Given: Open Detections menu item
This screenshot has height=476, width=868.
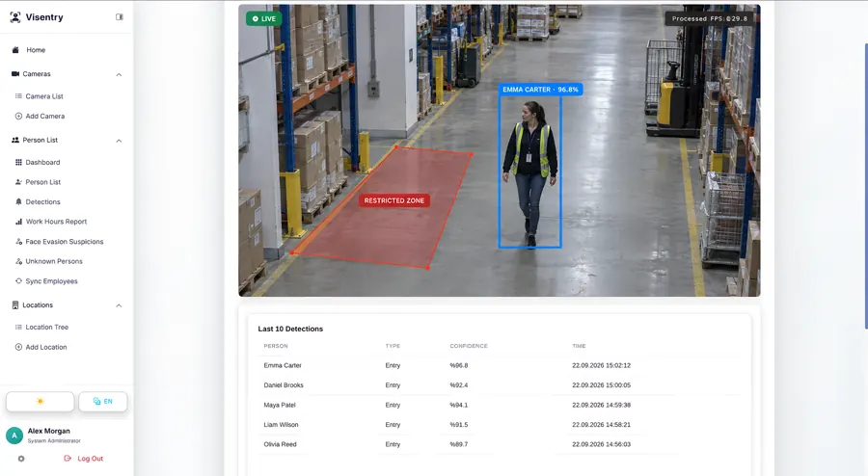Looking at the screenshot, I should tap(42, 201).
